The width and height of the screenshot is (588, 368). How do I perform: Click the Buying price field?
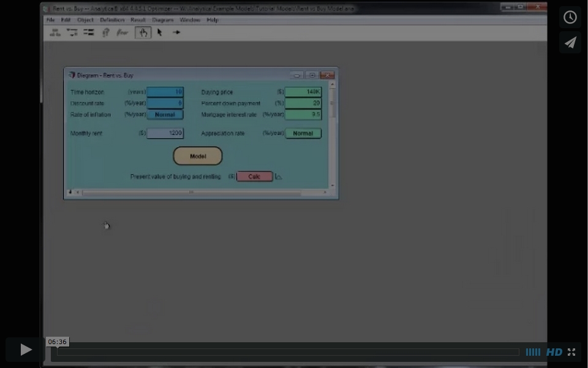tap(303, 92)
